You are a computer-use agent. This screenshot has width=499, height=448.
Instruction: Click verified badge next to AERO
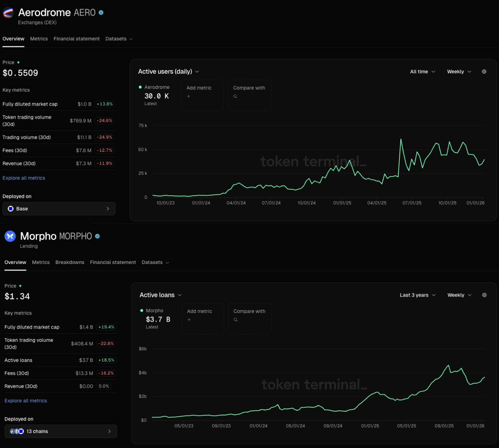click(x=101, y=13)
